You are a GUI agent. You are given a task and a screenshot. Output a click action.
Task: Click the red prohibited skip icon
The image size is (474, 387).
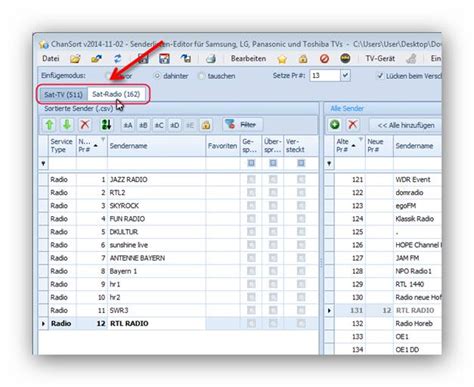pos(324,59)
